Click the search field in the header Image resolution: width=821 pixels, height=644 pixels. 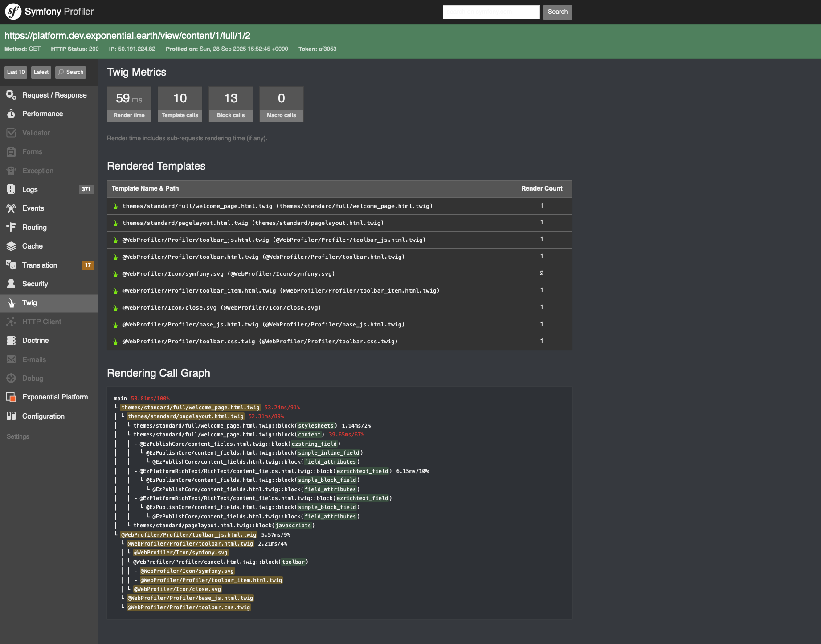click(490, 12)
